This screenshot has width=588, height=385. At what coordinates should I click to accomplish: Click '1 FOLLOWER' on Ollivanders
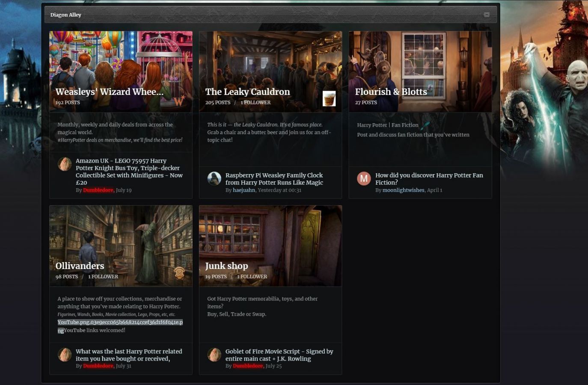(x=103, y=276)
